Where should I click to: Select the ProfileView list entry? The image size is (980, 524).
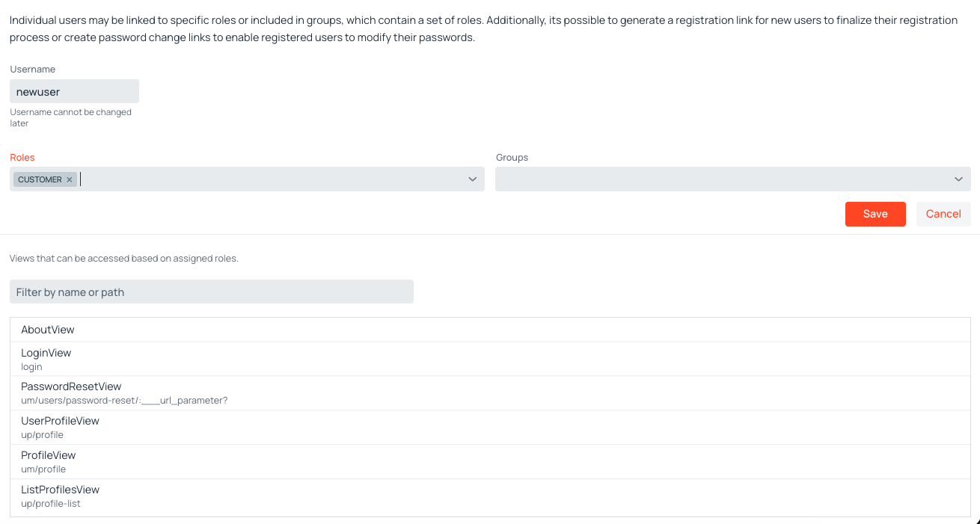click(490, 462)
